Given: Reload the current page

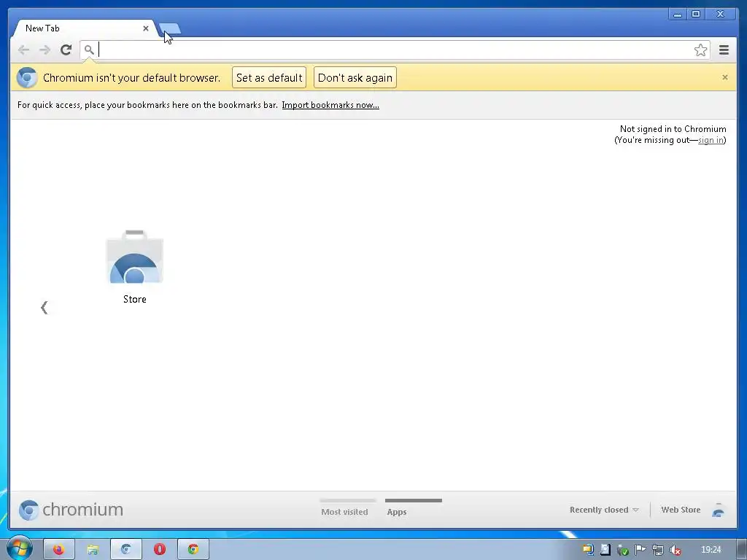Looking at the screenshot, I should 66,50.
